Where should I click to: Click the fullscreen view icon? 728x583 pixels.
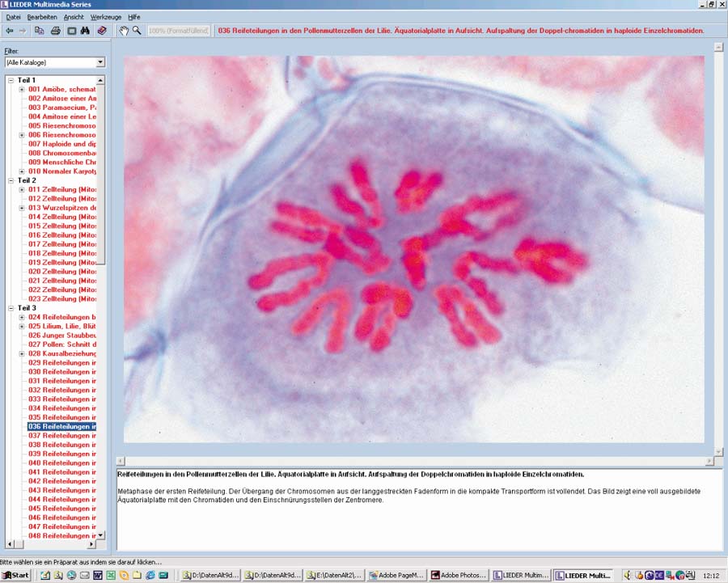click(x=71, y=31)
